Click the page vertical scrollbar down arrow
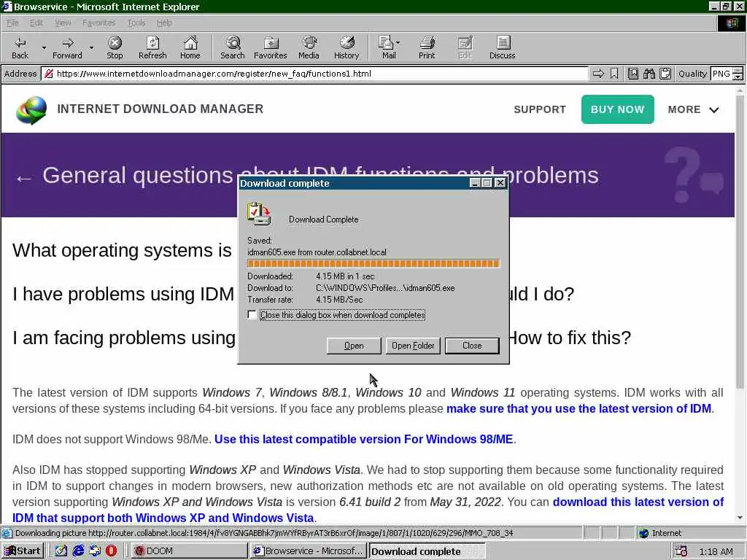 (740, 518)
